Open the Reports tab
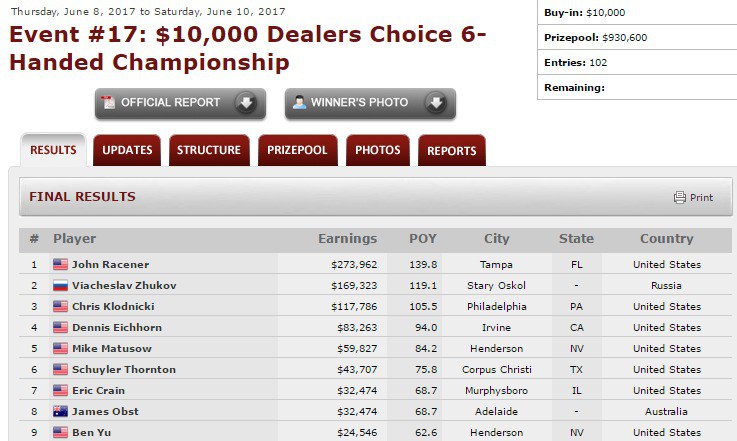737x441 pixels. click(x=452, y=151)
